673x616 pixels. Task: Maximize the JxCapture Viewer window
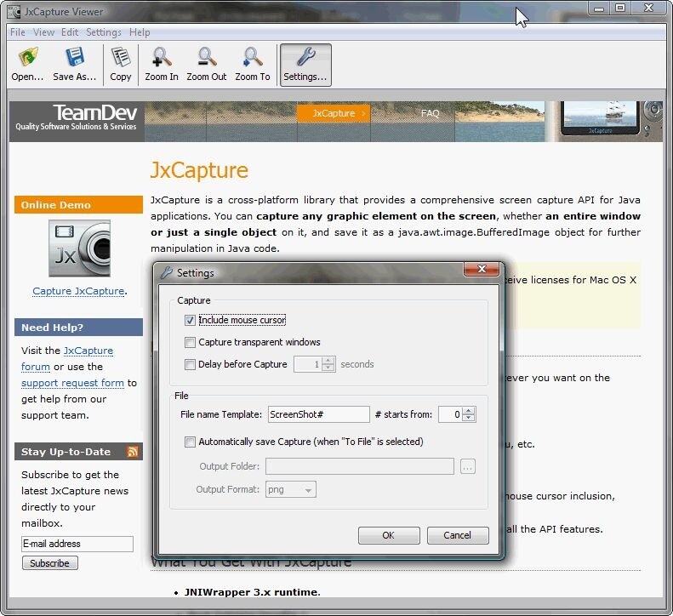tap(620, 8)
